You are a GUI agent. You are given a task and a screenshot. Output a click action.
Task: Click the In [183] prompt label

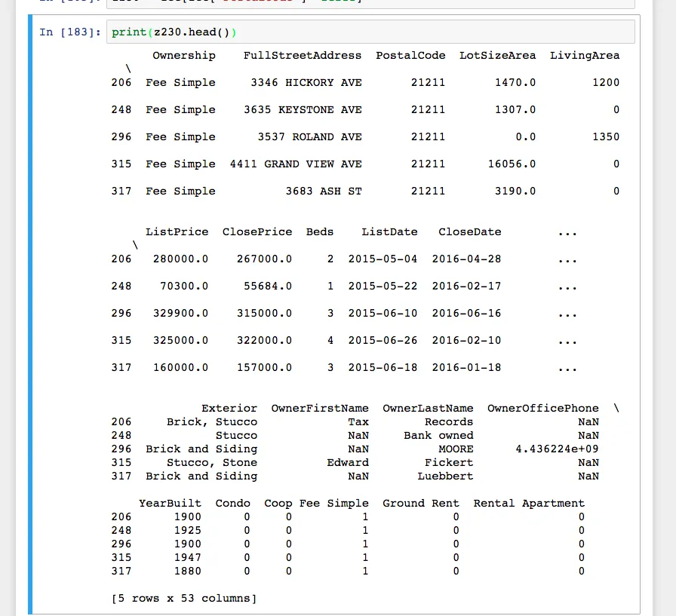(x=70, y=32)
